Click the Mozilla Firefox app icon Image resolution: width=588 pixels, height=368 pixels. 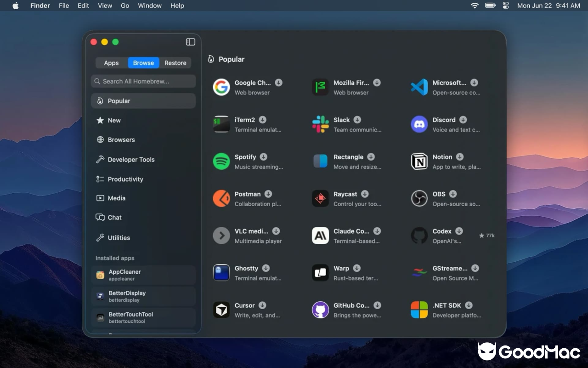(x=320, y=87)
